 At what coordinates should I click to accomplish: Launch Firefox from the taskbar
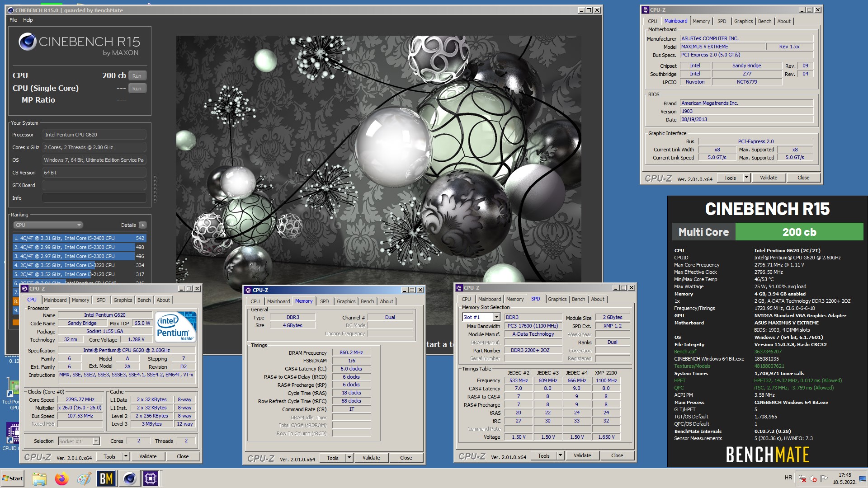pos(62,479)
